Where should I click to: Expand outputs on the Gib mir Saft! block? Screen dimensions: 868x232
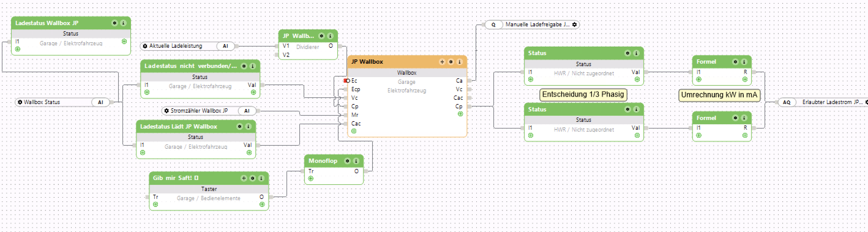point(262,204)
